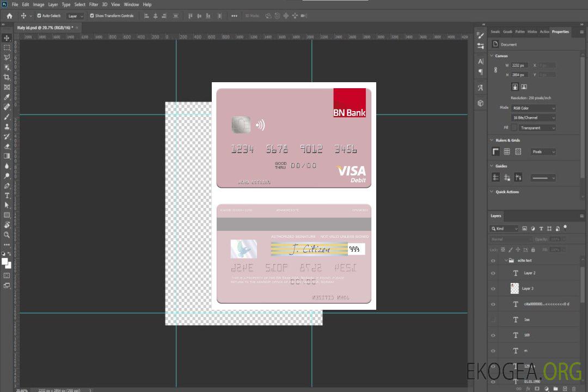Open the RGB Color mode dropdown

[533, 108]
